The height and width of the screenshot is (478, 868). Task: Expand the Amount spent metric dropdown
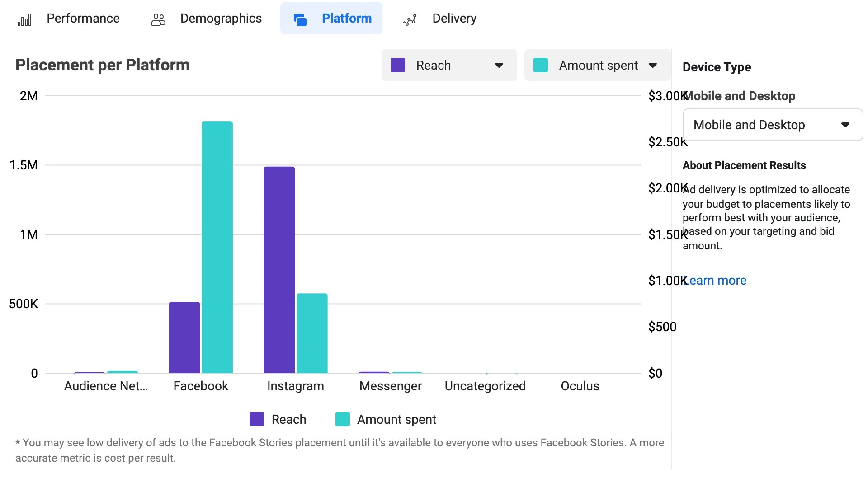[x=653, y=65]
